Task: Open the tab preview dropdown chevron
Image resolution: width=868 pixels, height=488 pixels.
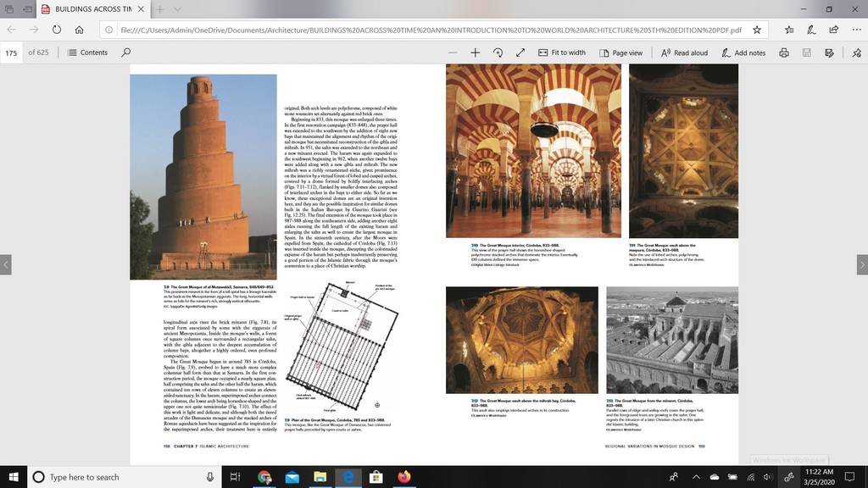Action: tap(177, 8)
